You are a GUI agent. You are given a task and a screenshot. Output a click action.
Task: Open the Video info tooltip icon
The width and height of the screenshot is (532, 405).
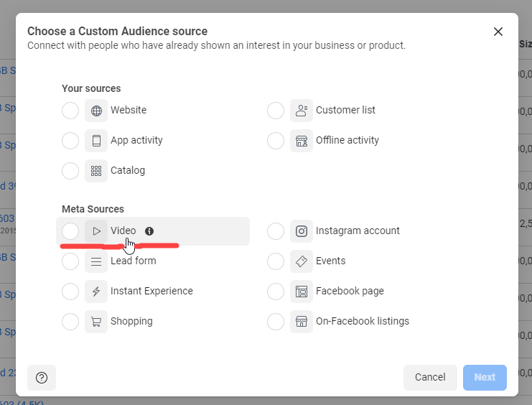click(149, 231)
